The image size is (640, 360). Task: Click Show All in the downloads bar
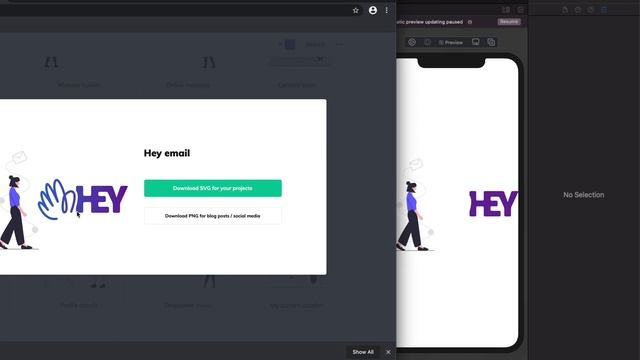pos(363,352)
